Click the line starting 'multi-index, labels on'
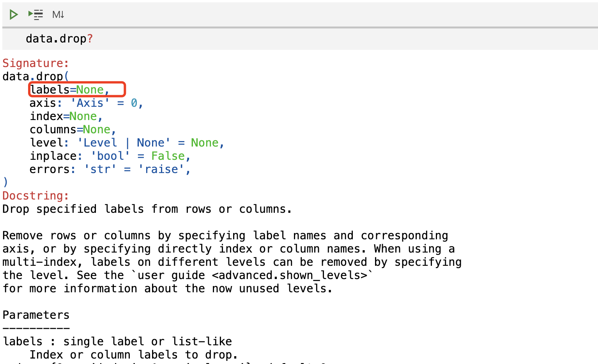Viewport: 598px width, 364px height. pyautogui.click(x=232, y=262)
